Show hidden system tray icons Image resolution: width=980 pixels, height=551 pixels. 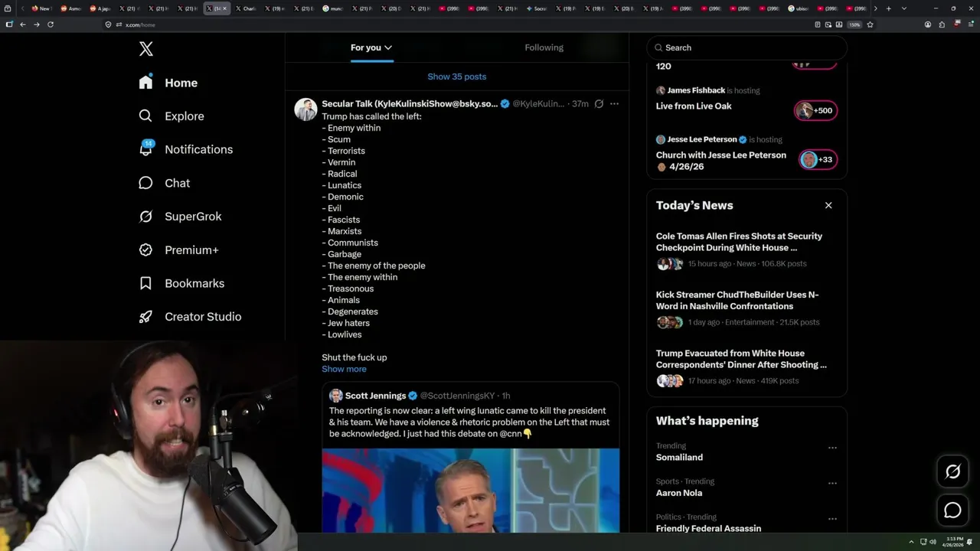(911, 542)
